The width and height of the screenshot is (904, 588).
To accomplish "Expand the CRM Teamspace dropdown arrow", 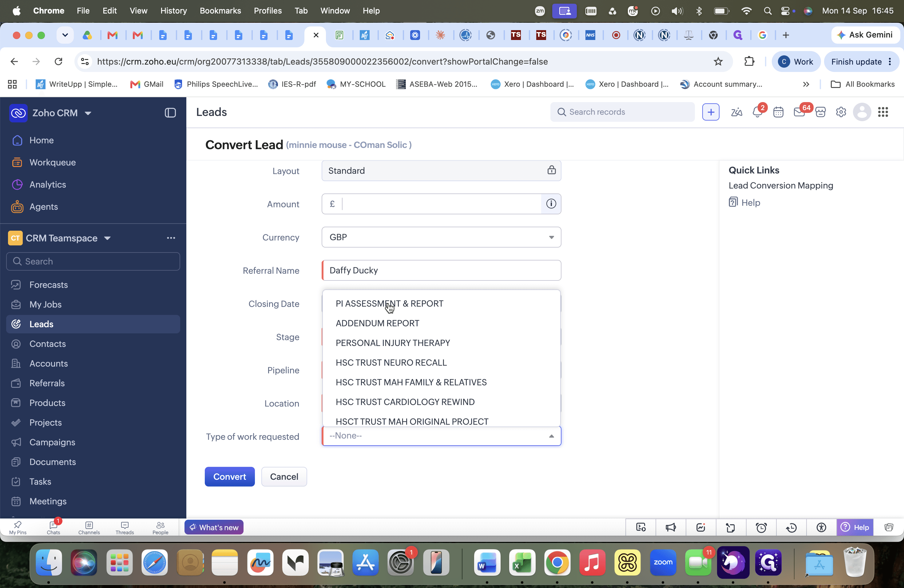I will (x=108, y=238).
